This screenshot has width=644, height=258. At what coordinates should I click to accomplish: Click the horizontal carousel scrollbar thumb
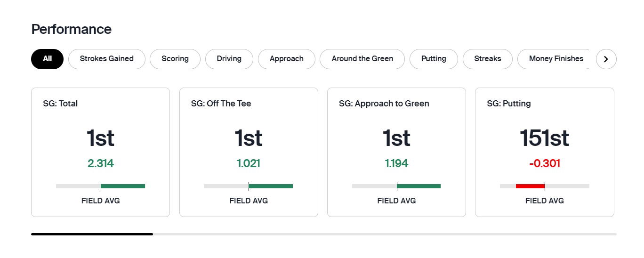coord(92,234)
